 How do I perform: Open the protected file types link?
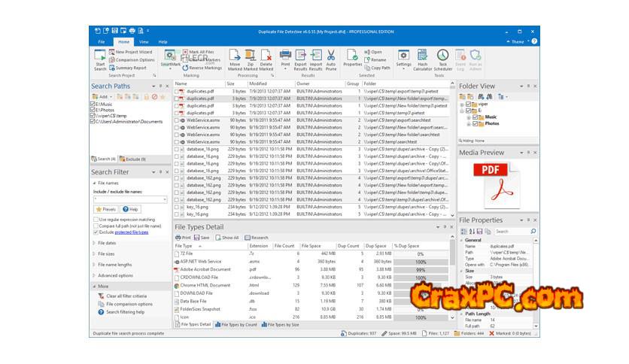coord(132,232)
